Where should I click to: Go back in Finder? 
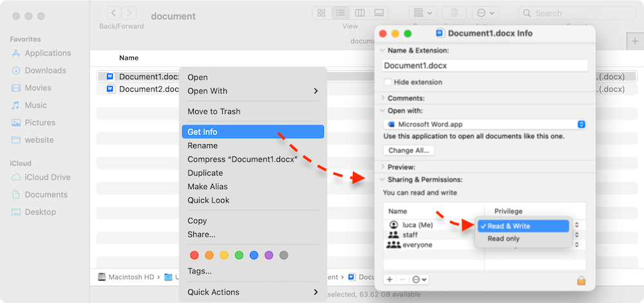point(114,13)
